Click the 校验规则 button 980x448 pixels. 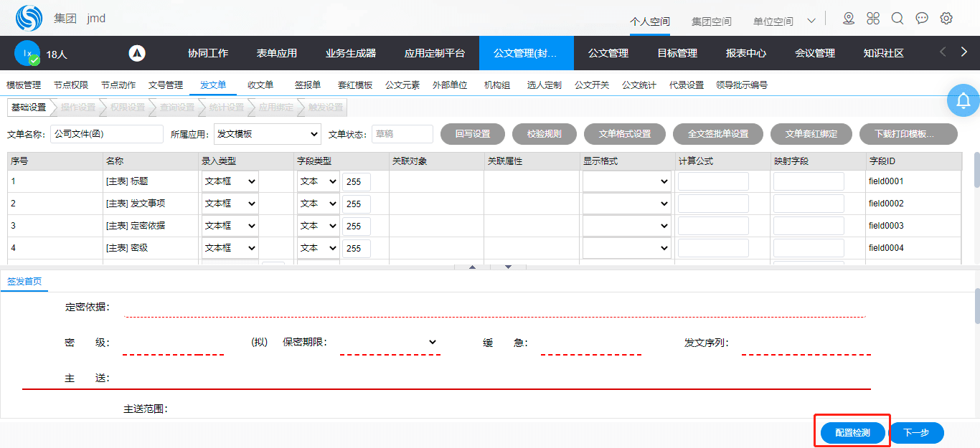coord(545,134)
